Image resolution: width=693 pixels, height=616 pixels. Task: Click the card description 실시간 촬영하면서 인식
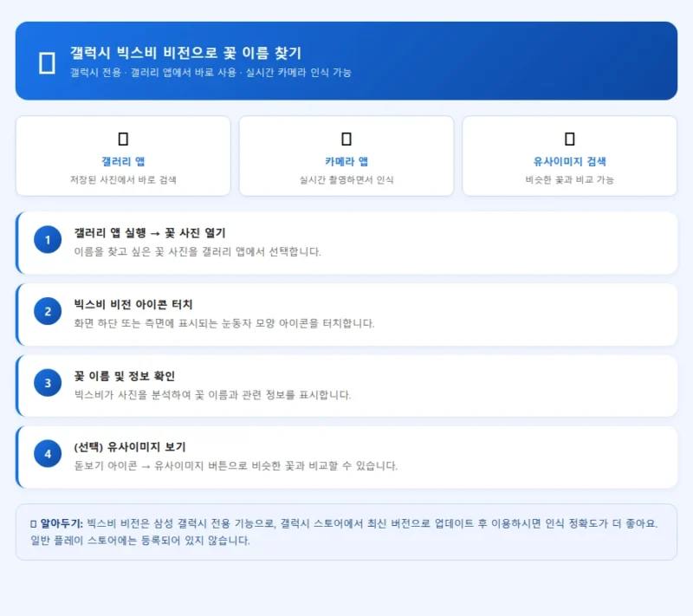click(x=346, y=179)
